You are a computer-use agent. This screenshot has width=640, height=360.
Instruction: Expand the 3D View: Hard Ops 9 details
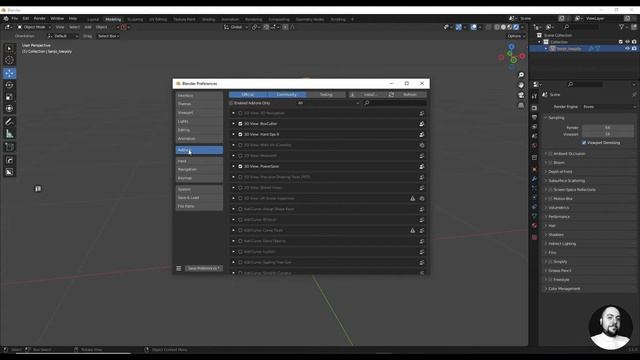click(x=233, y=134)
